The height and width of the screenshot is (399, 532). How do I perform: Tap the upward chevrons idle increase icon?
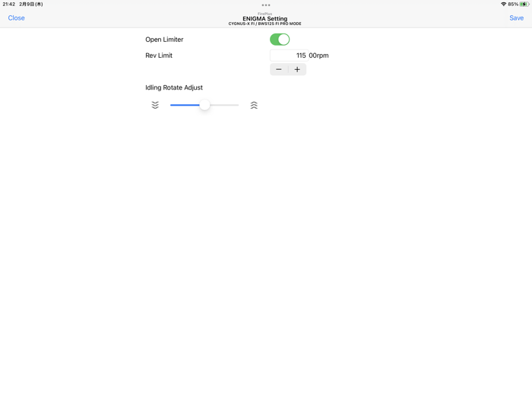[254, 105]
